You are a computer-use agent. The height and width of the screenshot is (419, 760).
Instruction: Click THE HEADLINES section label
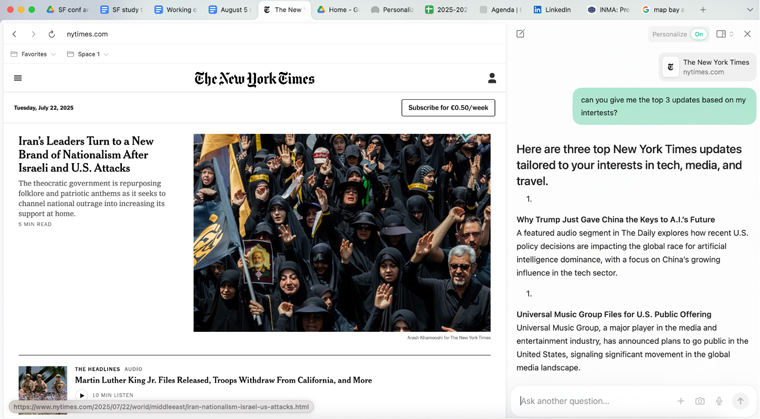97,369
